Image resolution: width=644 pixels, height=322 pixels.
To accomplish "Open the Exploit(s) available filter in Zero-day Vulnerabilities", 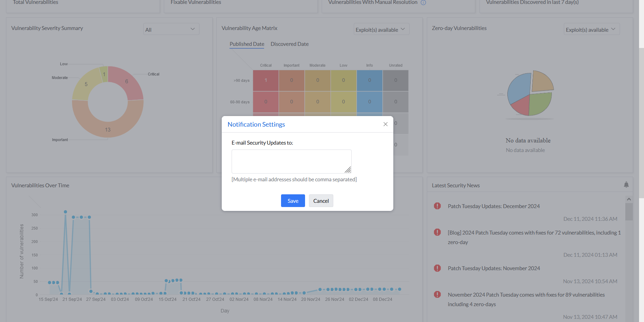I will coord(591,30).
